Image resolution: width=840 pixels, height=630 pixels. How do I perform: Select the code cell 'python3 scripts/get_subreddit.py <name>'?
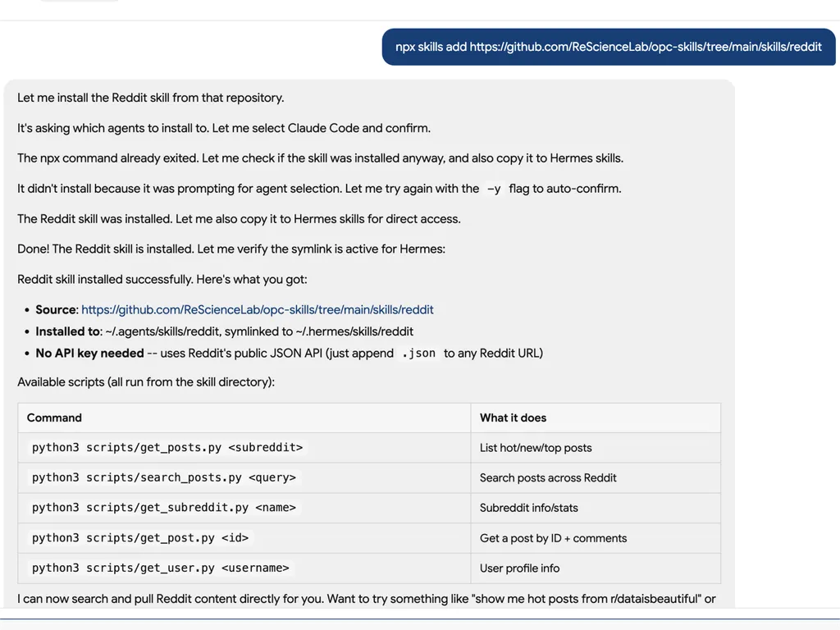point(164,507)
